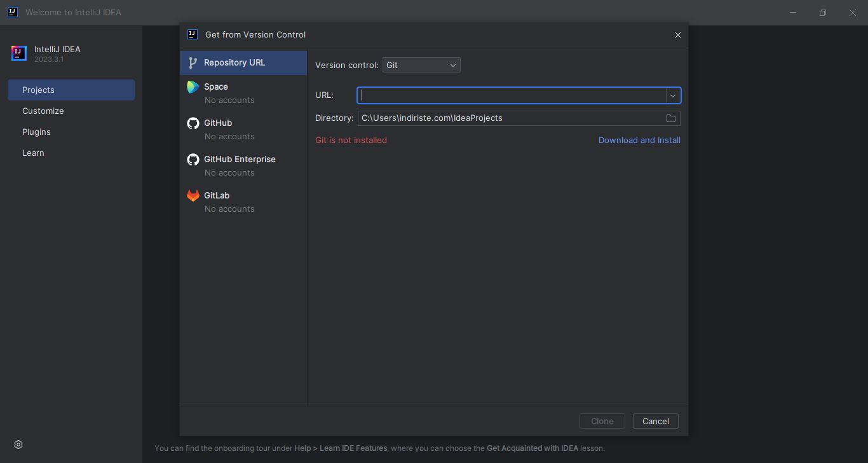Open the Customize section
868x463 pixels.
coord(71,111)
